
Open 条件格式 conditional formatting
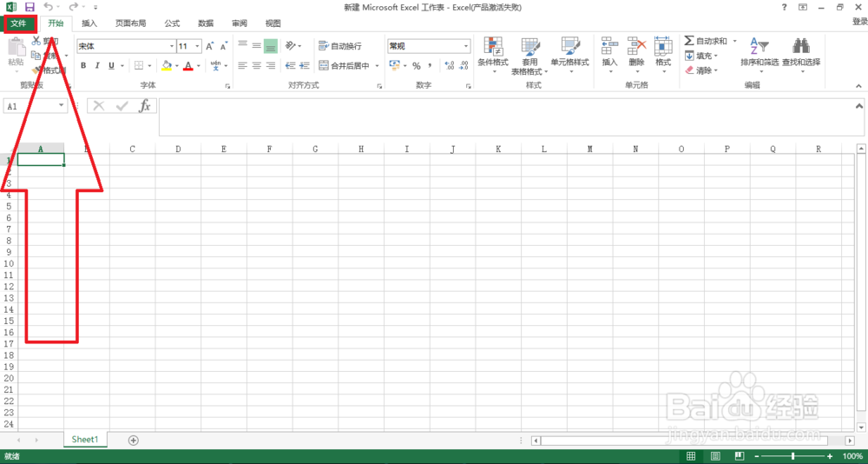[x=493, y=56]
